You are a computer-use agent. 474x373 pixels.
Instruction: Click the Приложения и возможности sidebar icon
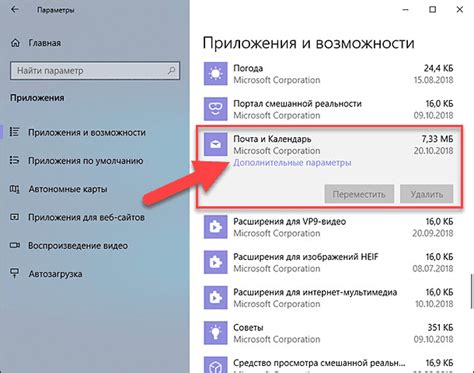pyautogui.click(x=14, y=132)
